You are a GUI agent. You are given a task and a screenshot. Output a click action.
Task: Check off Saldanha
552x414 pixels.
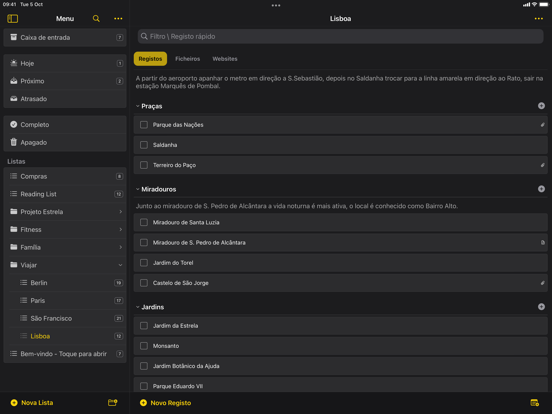[144, 145]
